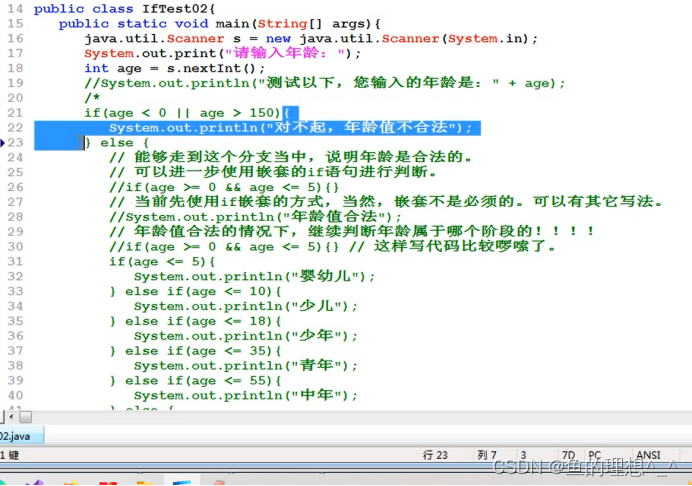
Task: Click line number 14 in the gutter
Action: pyautogui.click(x=15, y=9)
